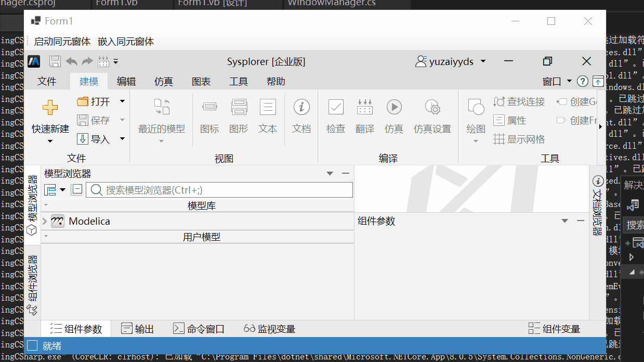Click the 导入 import button
The height and width of the screenshot is (362, 644).
94,139
